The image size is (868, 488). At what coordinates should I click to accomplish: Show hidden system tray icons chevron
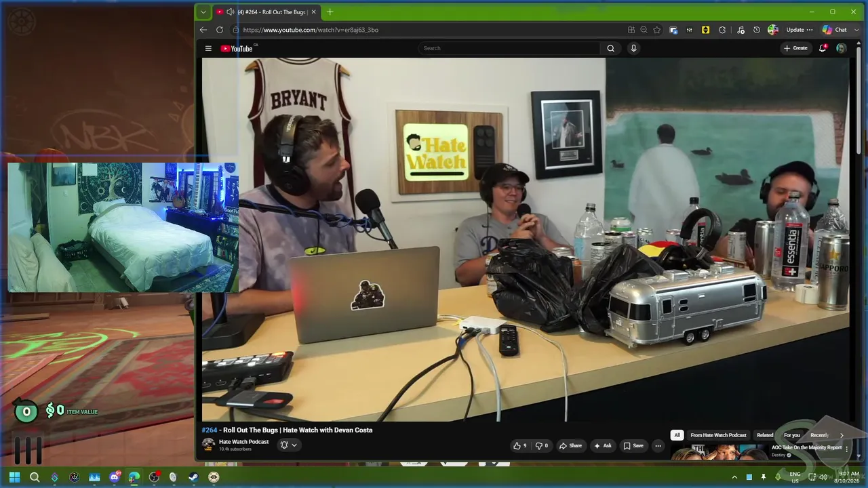734,477
